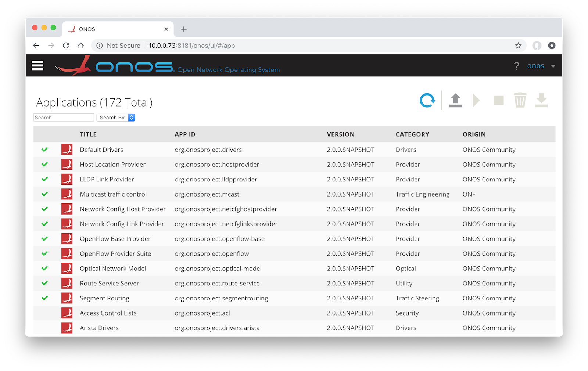This screenshot has height=371, width=588.
Task: Click the Applications (172 Total) heading
Action: click(x=94, y=102)
